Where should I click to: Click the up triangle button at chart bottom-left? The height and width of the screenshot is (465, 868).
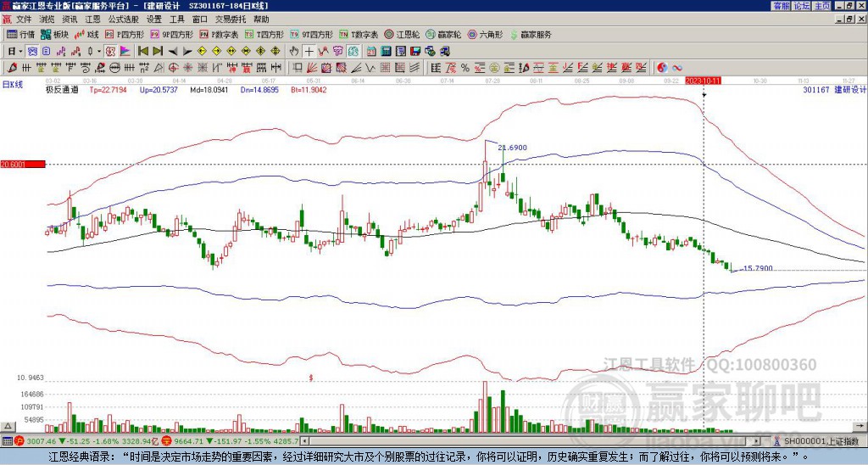(8, 426)
